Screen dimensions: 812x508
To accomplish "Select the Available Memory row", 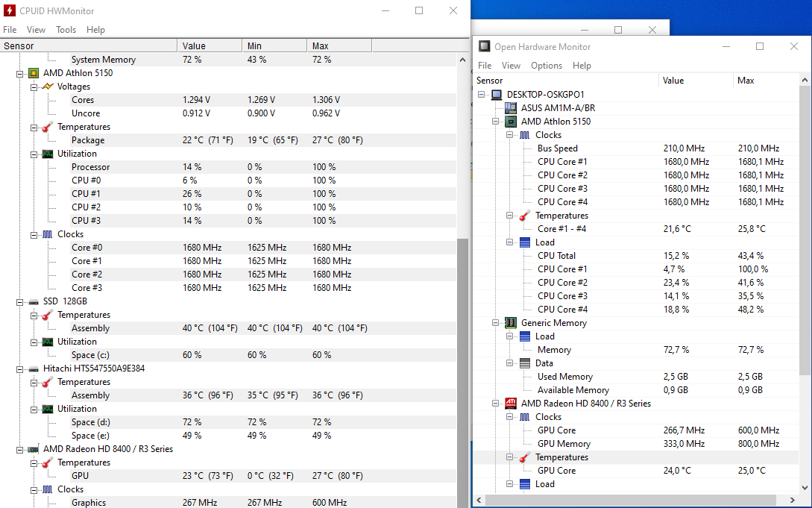I will tap(637, 390).
